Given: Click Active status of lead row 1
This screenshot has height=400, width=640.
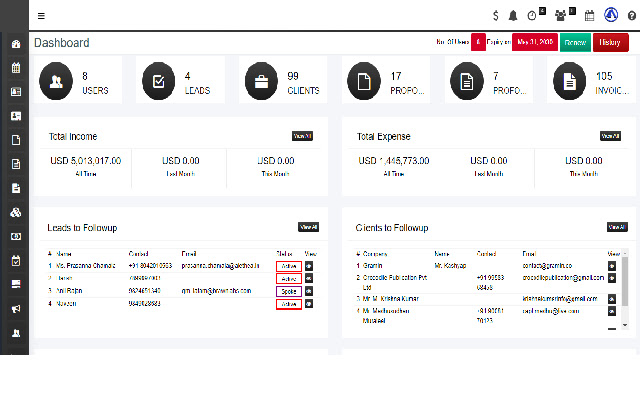Looking at the screenshot, I should pos(289,266).
